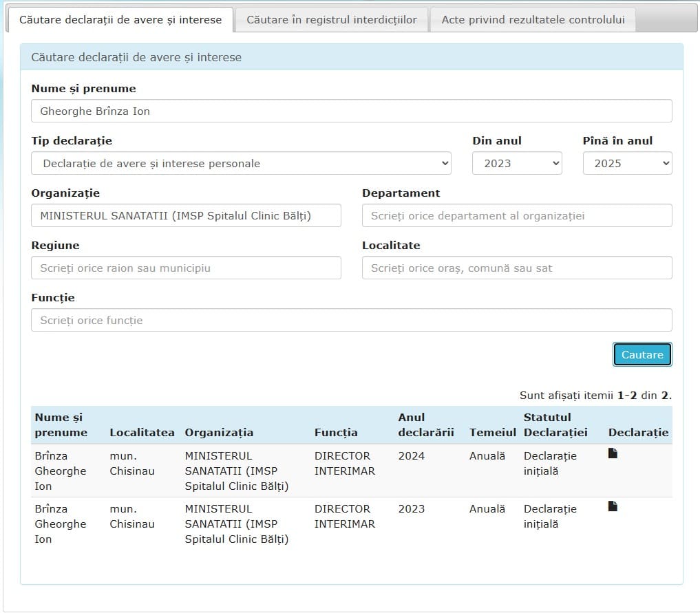Viewport: 700px width, 613px height.
Task: Expand the Tip declarație dropdown
Action: click(241, 163)
